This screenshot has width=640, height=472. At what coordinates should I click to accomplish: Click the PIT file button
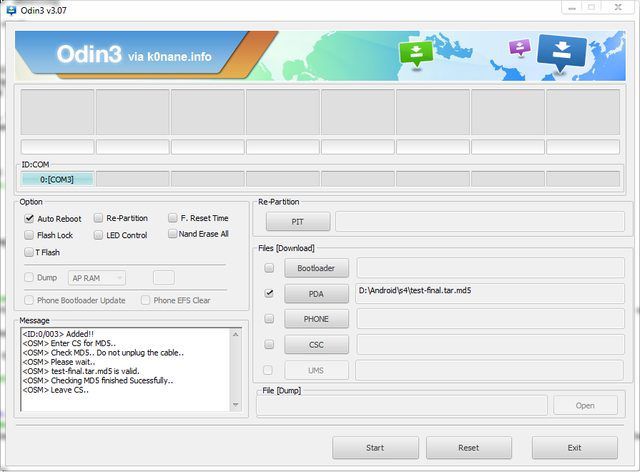(x=296, y=222)
